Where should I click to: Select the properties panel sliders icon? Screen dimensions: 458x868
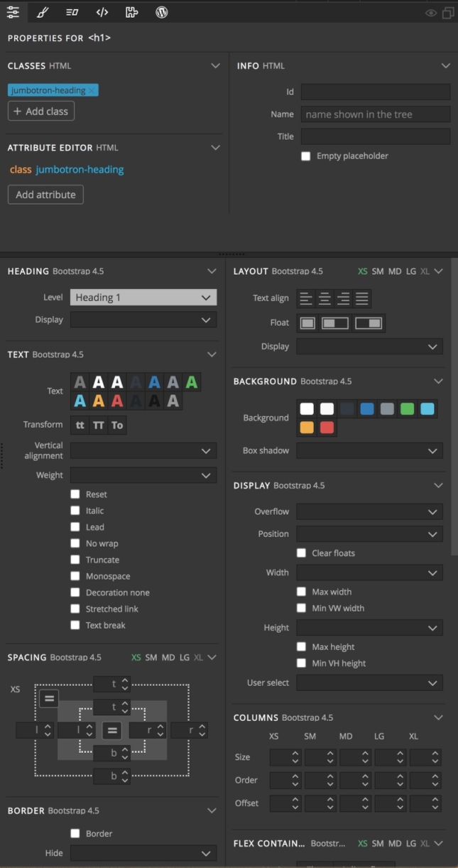pyautogui.click(x=13, y=12)
